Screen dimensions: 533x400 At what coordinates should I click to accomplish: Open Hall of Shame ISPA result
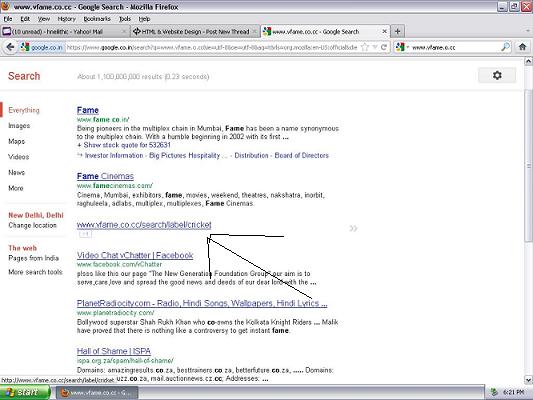[114, 351]
